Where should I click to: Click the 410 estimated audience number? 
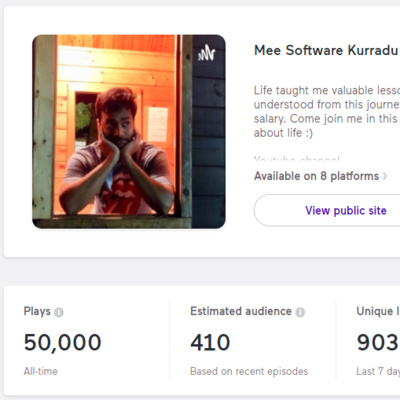pyautogui.click(x=210, y=343)
